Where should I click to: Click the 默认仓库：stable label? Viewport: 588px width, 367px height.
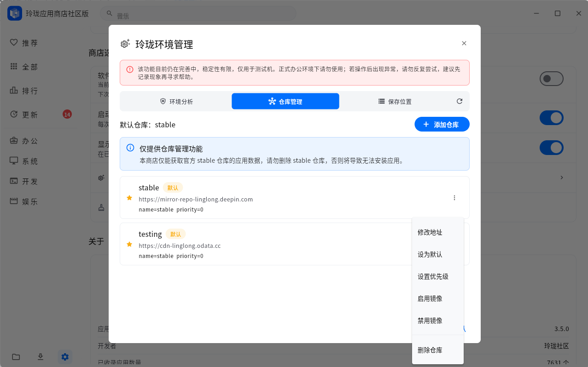tap(148, 125)
